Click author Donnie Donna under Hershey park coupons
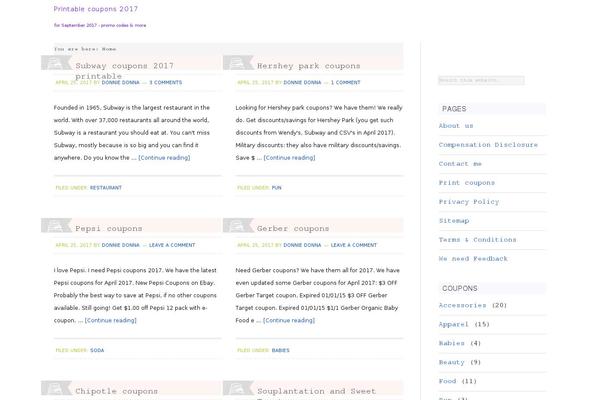This screenshot has height=400, width=600. click(x=302, y=82)
